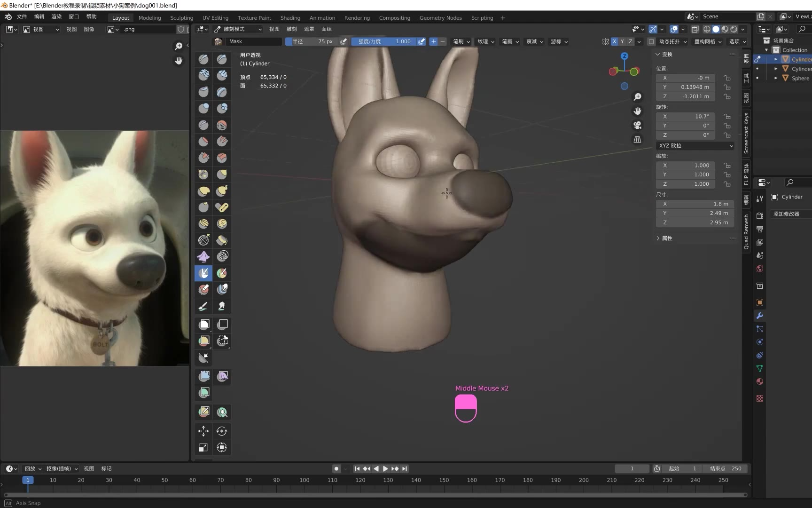812x508 pixels.
Task: Toggle the camera view icon
Action: [638, 125]
